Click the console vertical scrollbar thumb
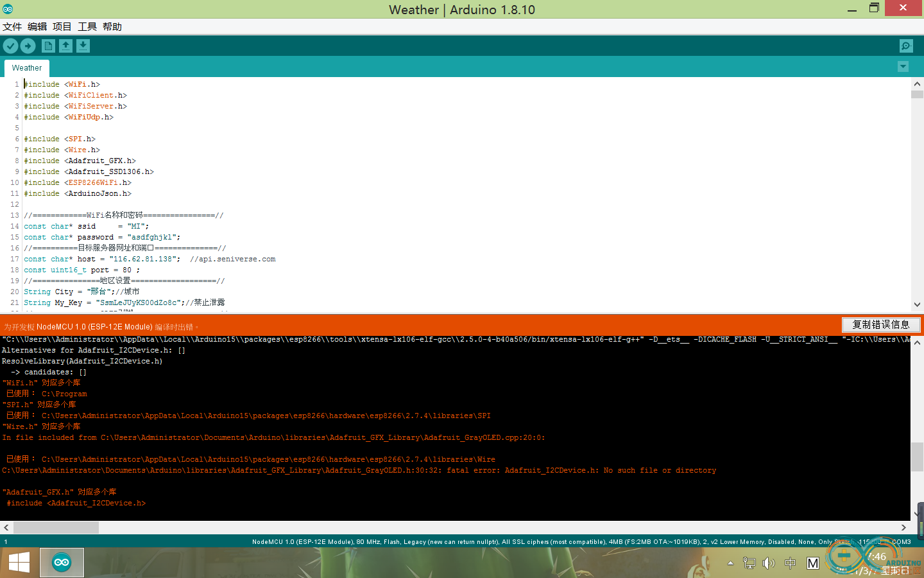The height and width of the screenshot is (578, 924). [917, 457]
